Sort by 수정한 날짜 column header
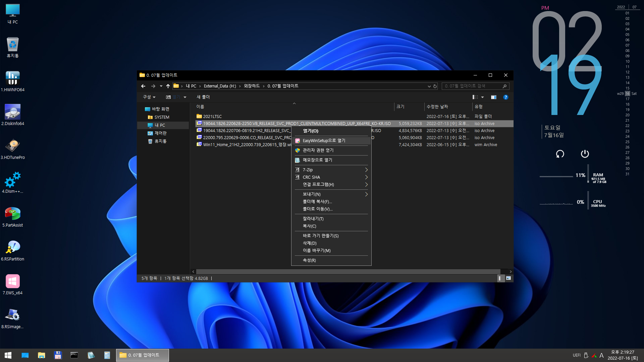 (448, 107)
